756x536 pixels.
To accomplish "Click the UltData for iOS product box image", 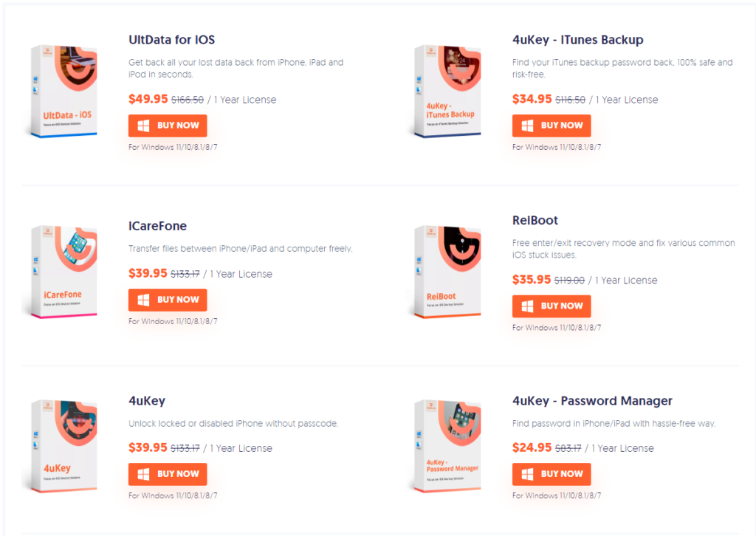I will pos(65,90).
